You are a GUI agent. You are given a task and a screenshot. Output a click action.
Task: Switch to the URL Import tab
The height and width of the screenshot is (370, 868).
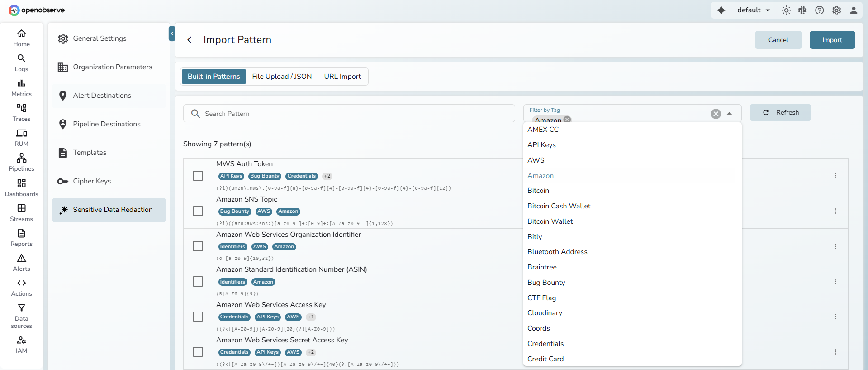[x=342, y=77]
